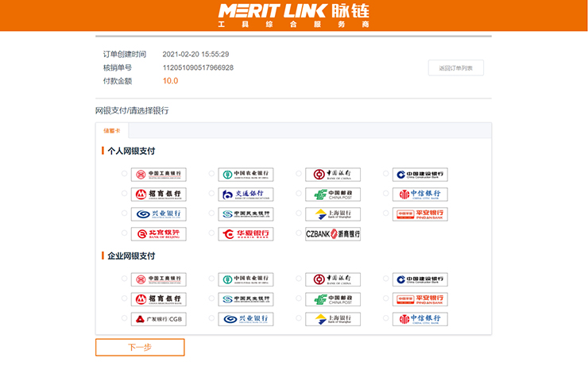Click Minsheng Bank logo in enterprise section
Image resolution: width=588 pixels, height=381 pixels.
coord(246,299)
